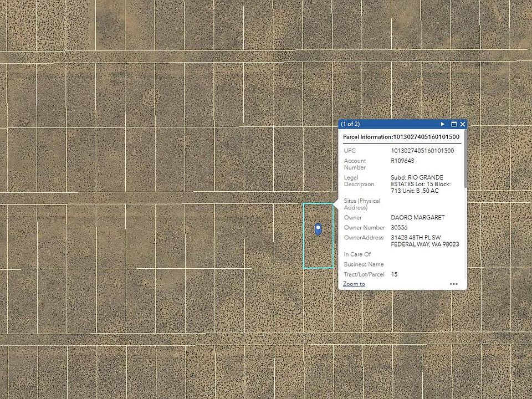Click the Zoom to link
This screenshot has width=532, height=399.
[354, 284]
